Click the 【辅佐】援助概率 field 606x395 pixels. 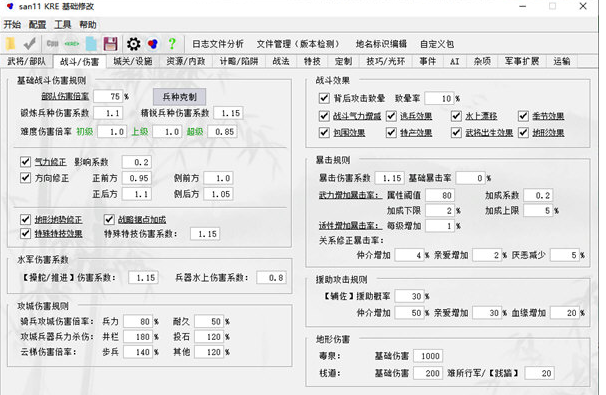[410, 296]
